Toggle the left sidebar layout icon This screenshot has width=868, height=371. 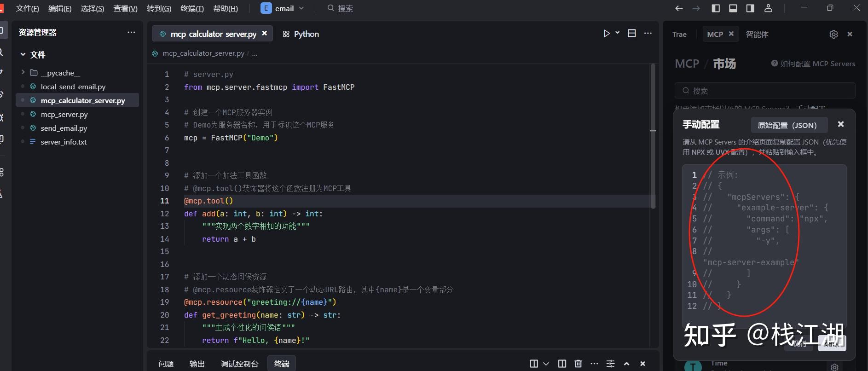tap(716, 8)
